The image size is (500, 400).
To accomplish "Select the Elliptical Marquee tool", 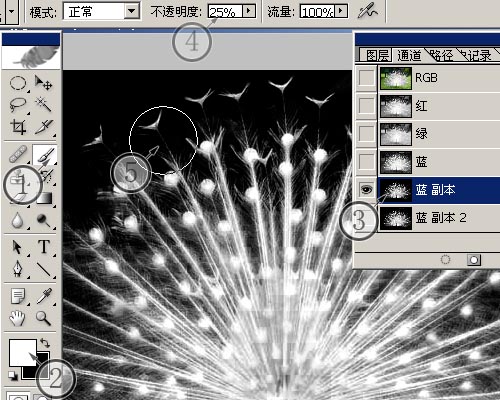I will (x=18, y=83).
